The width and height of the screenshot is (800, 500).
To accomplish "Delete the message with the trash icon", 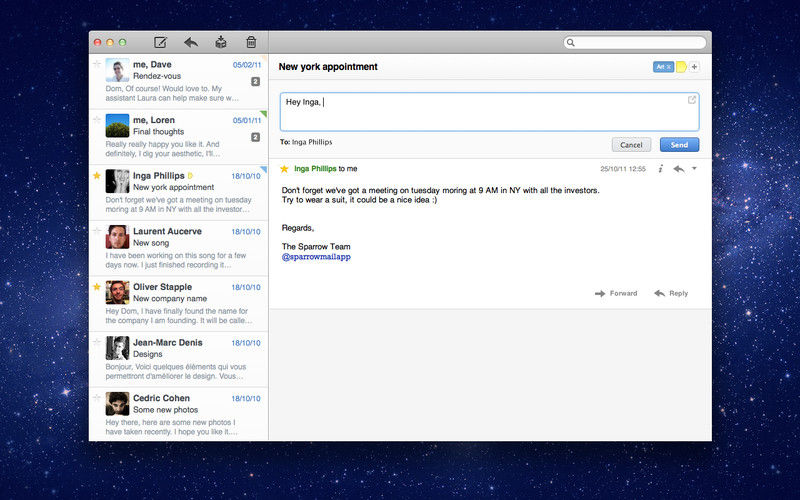I will (x=251, y=42).
